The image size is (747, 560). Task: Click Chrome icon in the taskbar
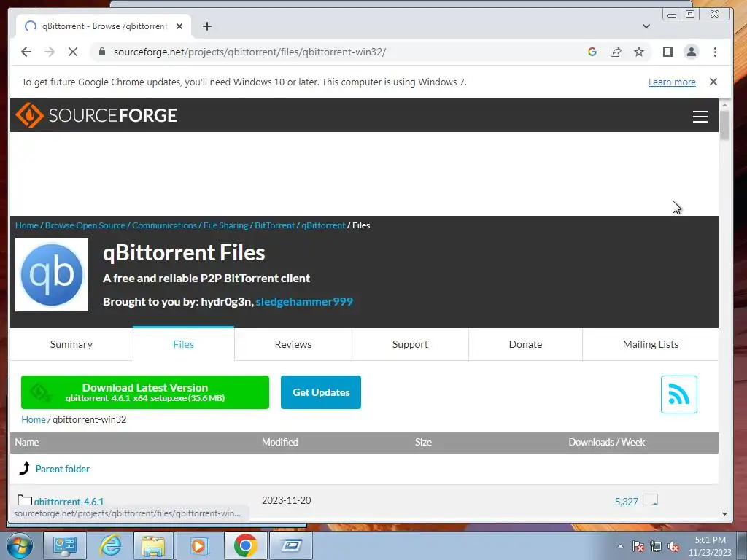245,545
